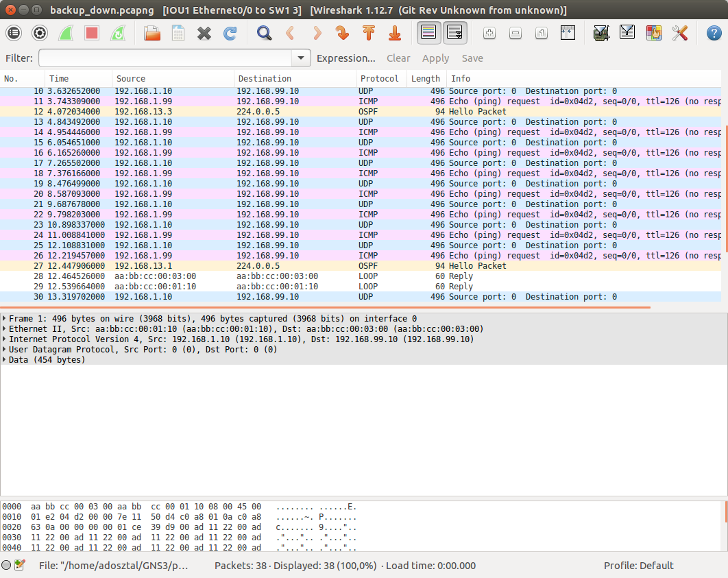Open capture filters dialog icon
Image resolution: width=728 pixels, height=578 pixels.
coord(601,33)
